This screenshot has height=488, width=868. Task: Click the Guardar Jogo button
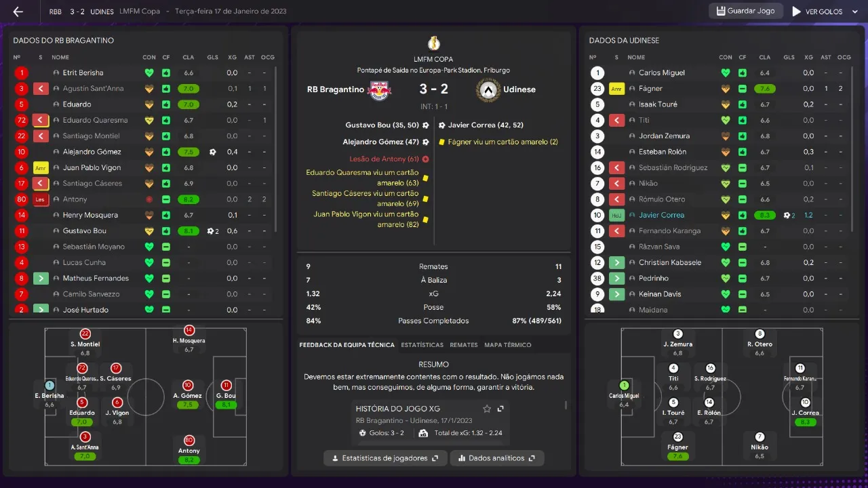tap(746, 12)
